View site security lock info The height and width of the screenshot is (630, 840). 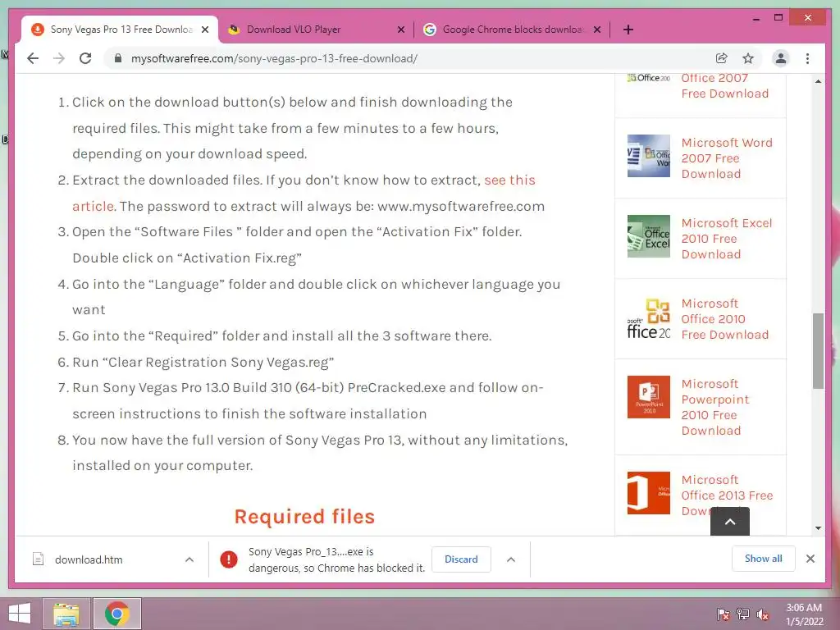(118, 58)
